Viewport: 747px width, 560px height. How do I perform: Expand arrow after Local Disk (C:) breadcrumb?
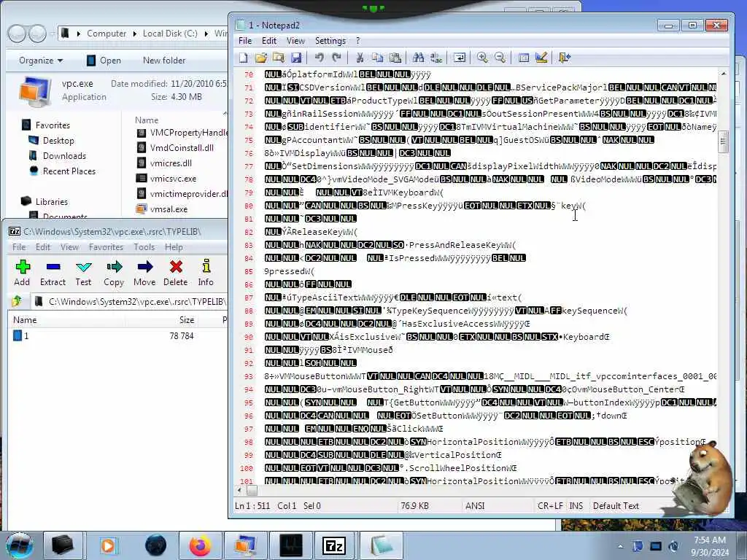click(x=206, y=34)
